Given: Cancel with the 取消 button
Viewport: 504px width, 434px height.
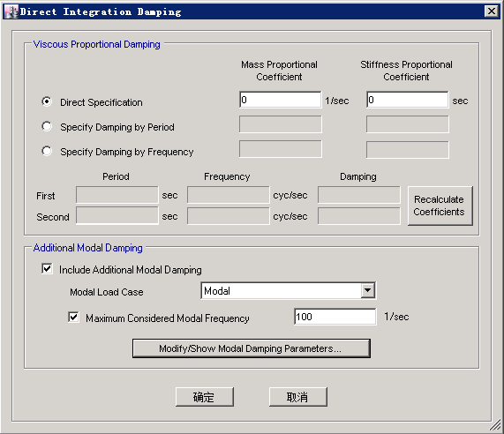Looking at the screenshot, I should point(298,397).
